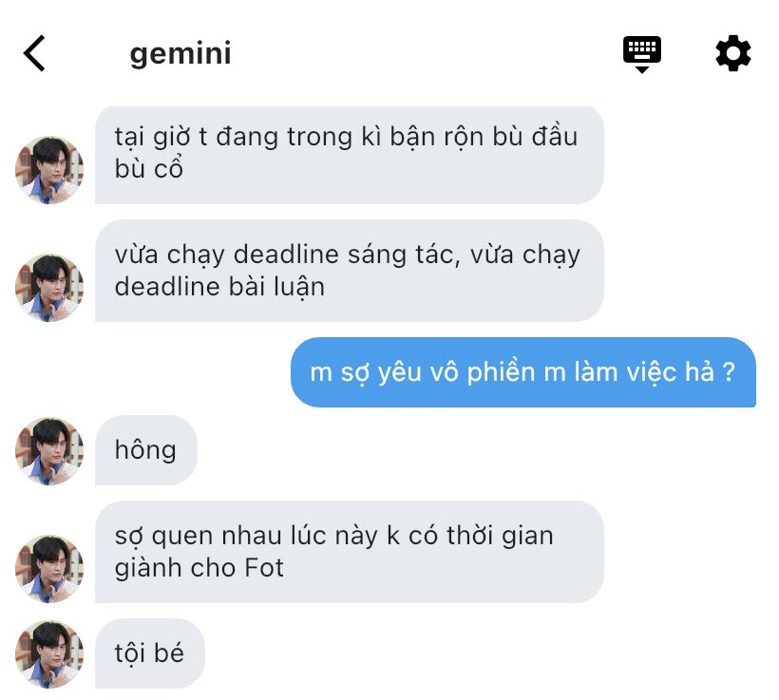Tap the back arrow icon

click(34, 53)
